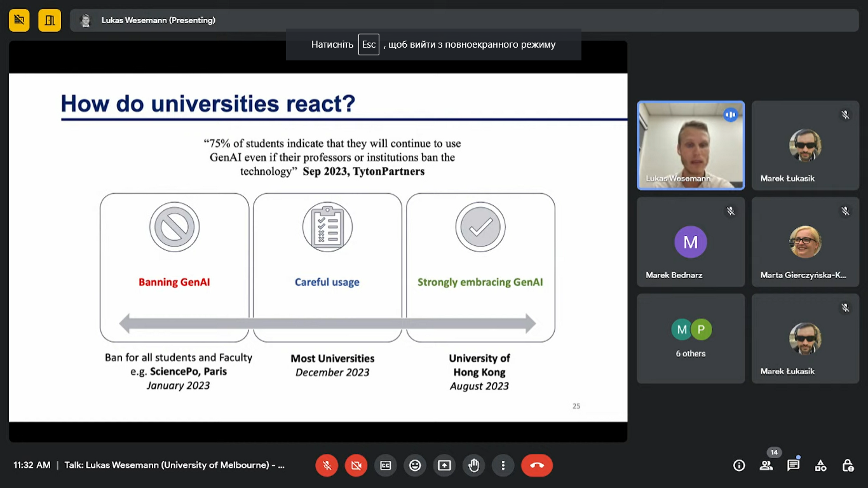868x488 pixels.
Task: Unmute the microphone in the call controls
Action: (x=327, y=466)
